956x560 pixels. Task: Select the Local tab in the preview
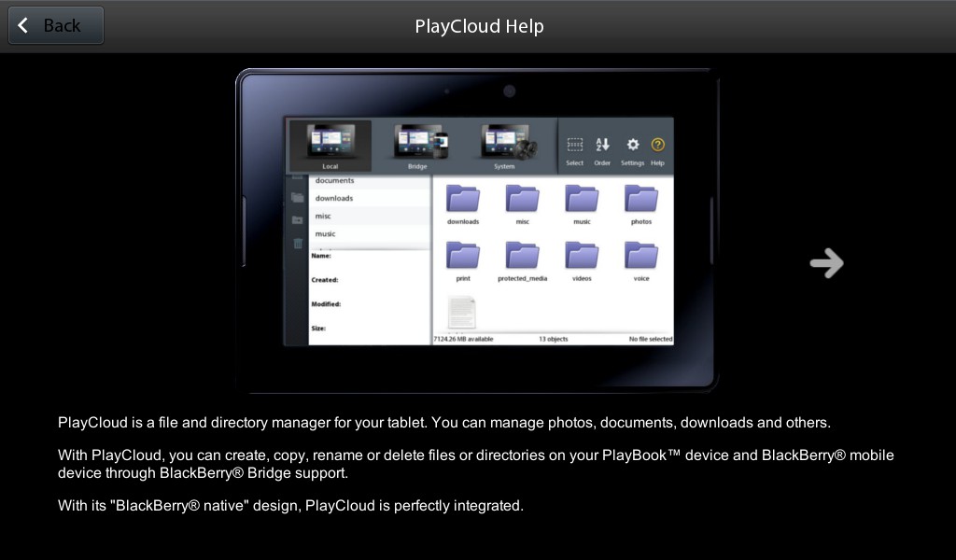[330, 146]
